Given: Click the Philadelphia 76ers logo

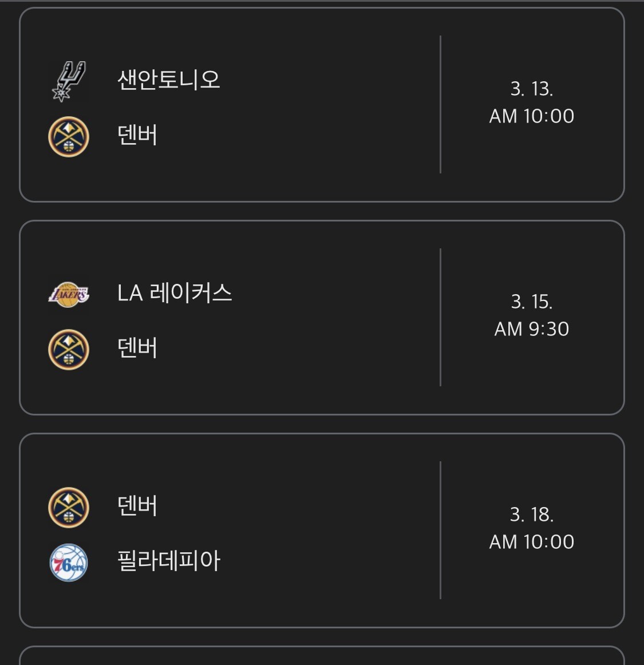Looking at the screenshot, I should (69, 563).
